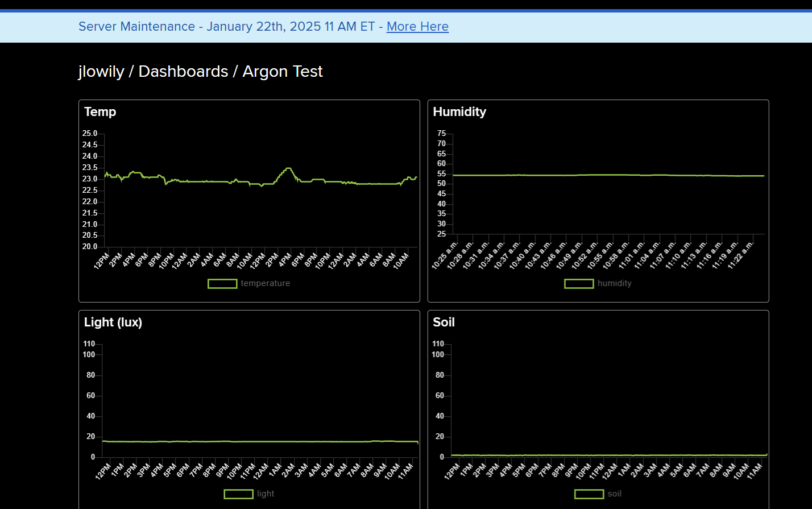Click the 11PM label on Soil chart
This screenshot has width=812, height=509.
[x=596, y=471]
